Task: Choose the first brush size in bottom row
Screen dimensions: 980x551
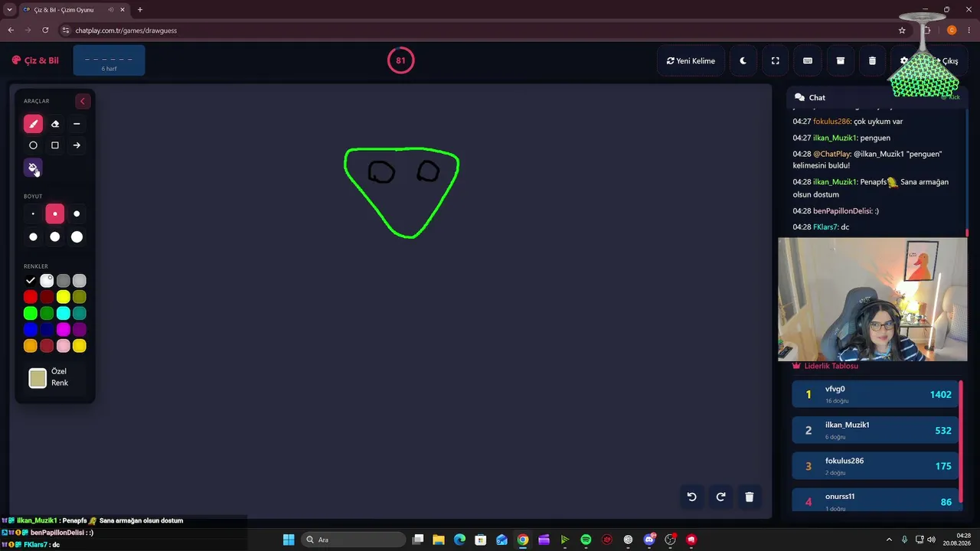Action: click(x=33, y=237)
